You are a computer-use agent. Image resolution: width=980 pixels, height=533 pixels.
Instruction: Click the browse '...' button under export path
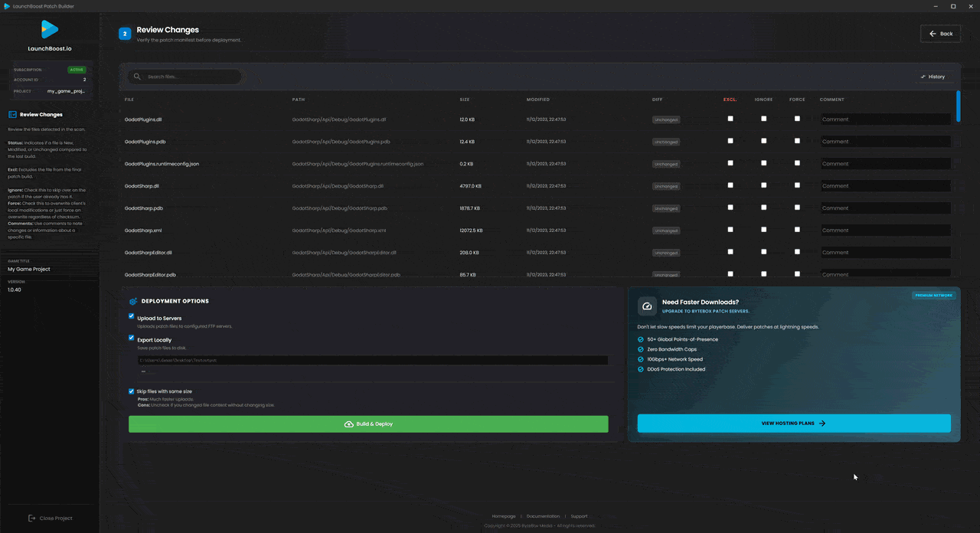click(x=143, y=371)
